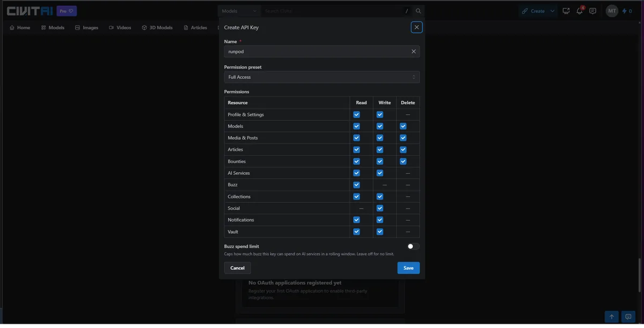
Task: Enable the Buzz spend limit switch
Action: coord(413,247)
